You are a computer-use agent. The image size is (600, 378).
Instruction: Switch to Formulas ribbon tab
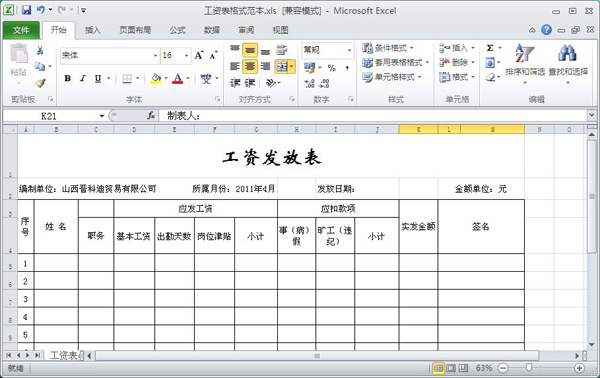pyautogui.click(x=178, y=30)
